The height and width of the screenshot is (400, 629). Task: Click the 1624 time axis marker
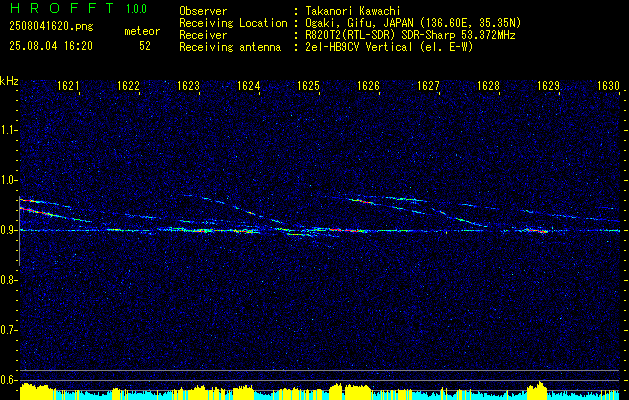[x=248, y=86]
